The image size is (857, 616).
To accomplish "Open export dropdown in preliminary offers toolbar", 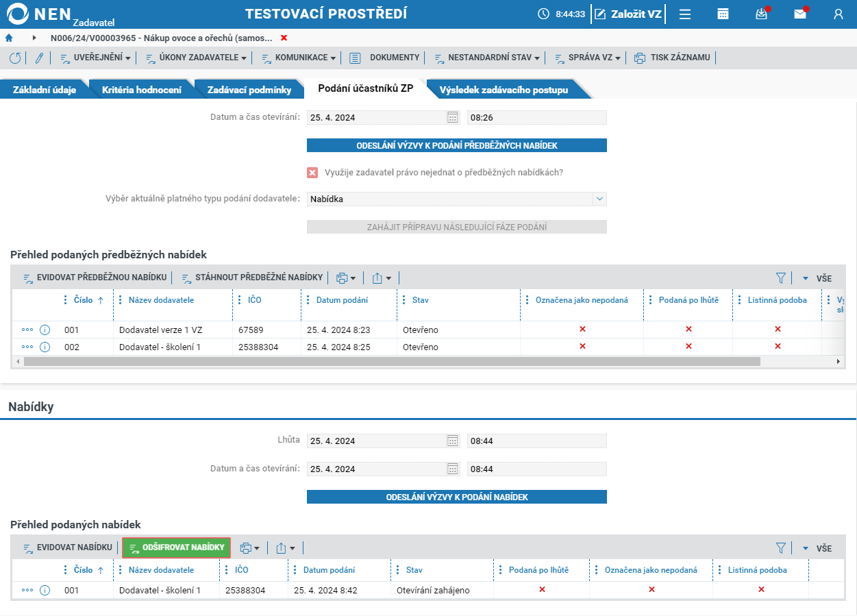I will pyautogui.click(x=382, y=278).
